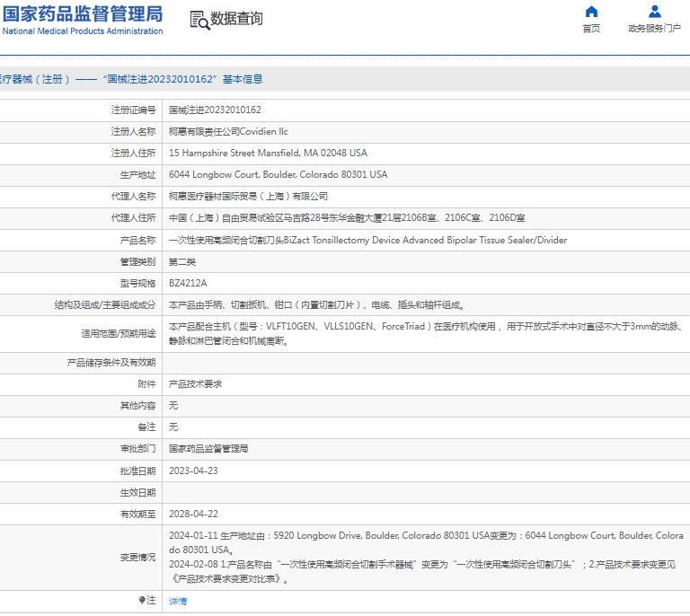Image resolution: width=690 pixels, height=616 pixels.
Task: Select the 15 Hampshire Street address
Action: point(268,153)
